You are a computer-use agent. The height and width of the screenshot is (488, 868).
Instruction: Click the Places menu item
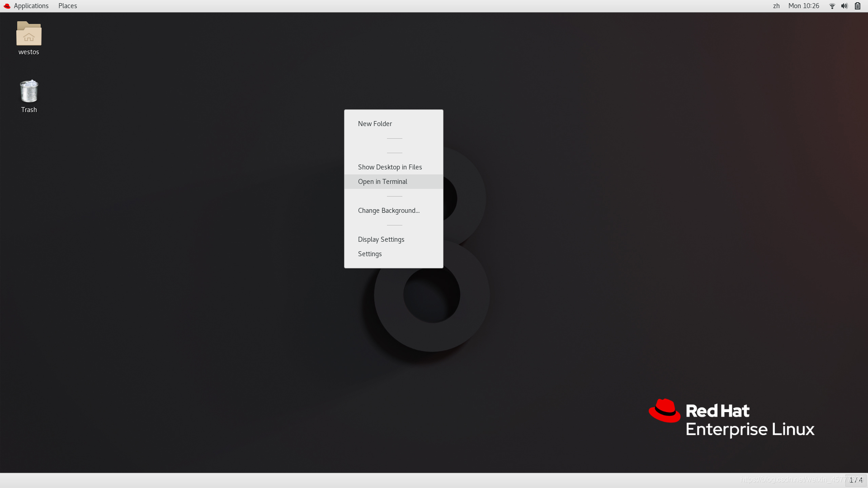[67, 5]
